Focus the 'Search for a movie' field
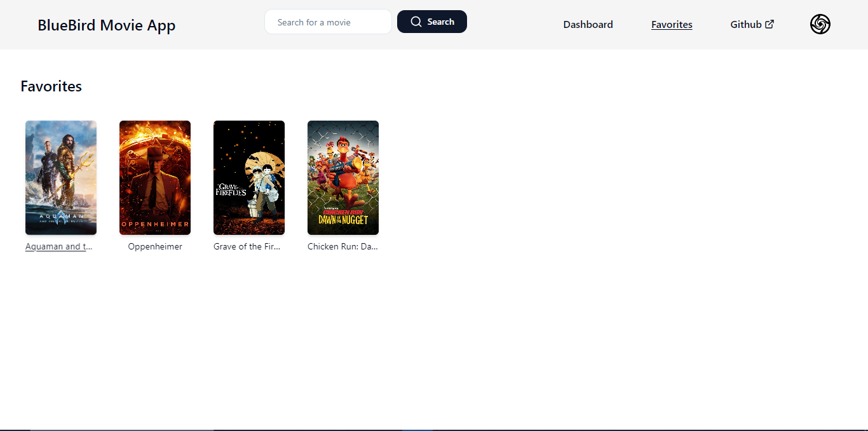Screen dimensions: 868x431 [328, 22]
